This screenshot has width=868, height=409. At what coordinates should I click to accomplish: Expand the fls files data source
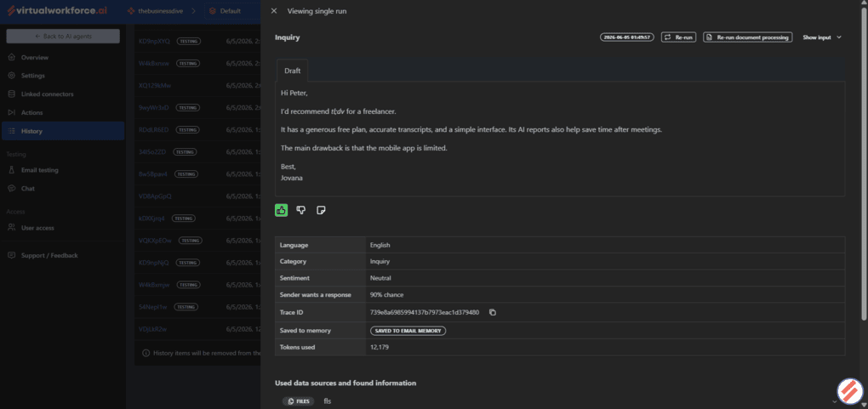tap(834, 401)
